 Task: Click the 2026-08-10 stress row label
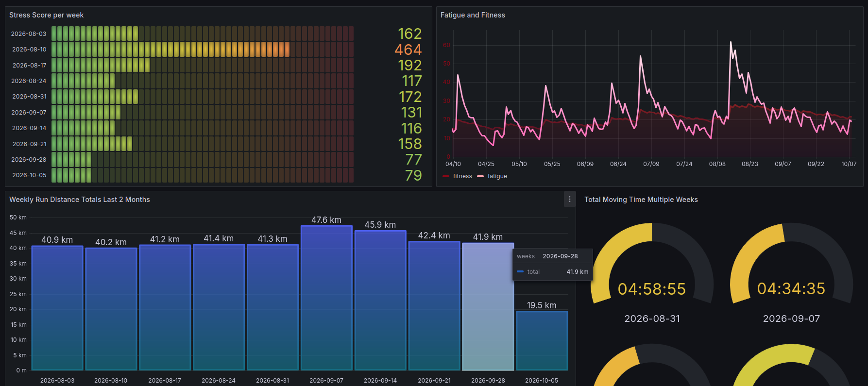[29, 50]
